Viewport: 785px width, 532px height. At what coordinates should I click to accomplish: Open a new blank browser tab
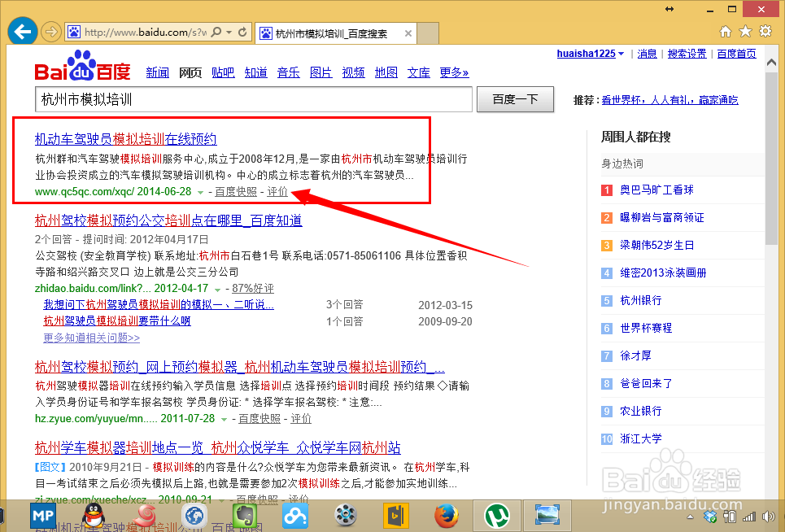tap(428, 33)
